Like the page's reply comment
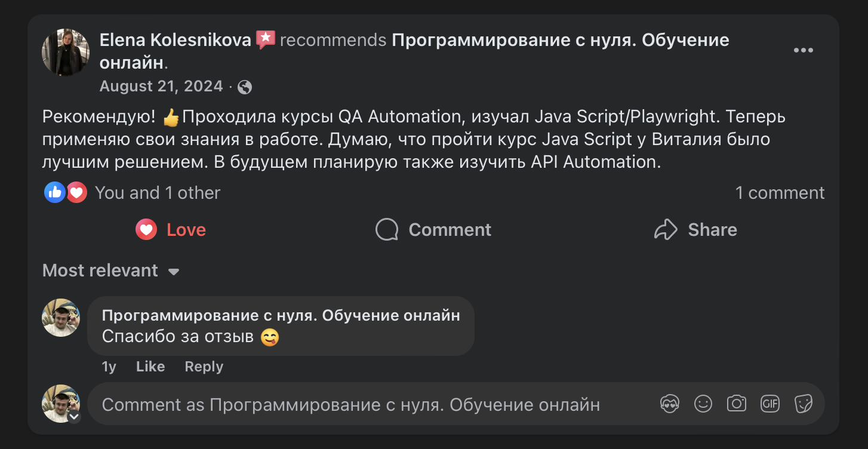Viewport: 868px width, 449px height. coord(150,366)
